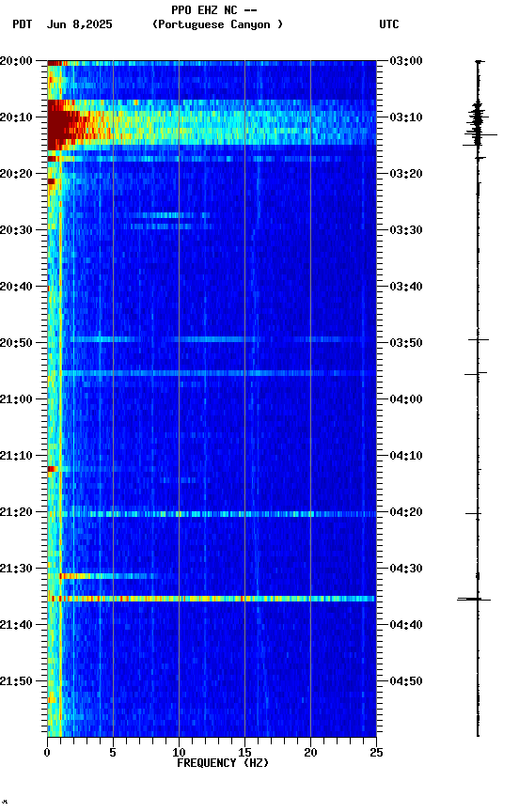Click the '21:50' PDT time label
Viewport: 519px width, 812px height.
pyautogui.click(x=16, y=681)
